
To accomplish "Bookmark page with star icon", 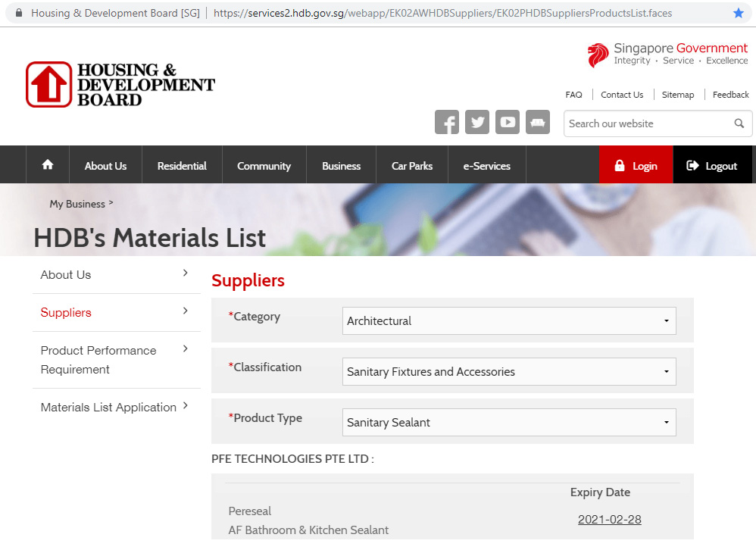I will [x=739, y=13].
